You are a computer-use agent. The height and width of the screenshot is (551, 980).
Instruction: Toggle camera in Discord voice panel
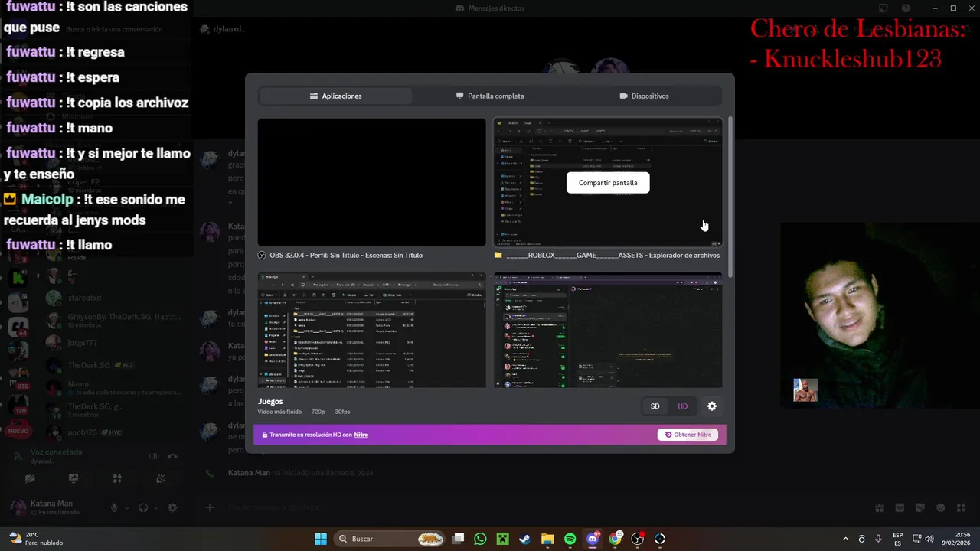click(x=30, y=479)
